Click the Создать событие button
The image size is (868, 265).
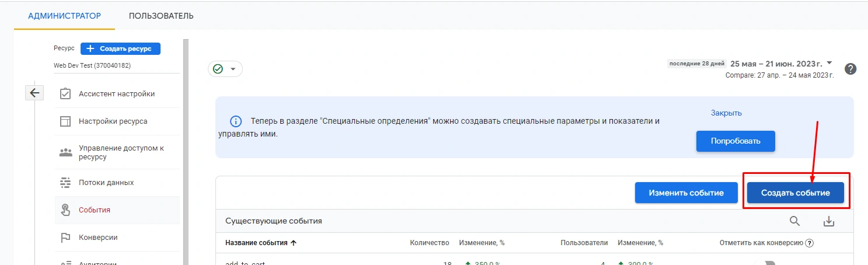click(x=795, y=193)
